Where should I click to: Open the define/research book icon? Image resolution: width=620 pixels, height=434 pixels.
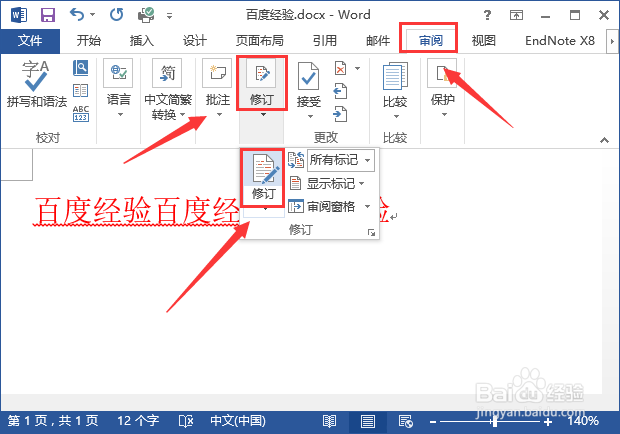80,68
